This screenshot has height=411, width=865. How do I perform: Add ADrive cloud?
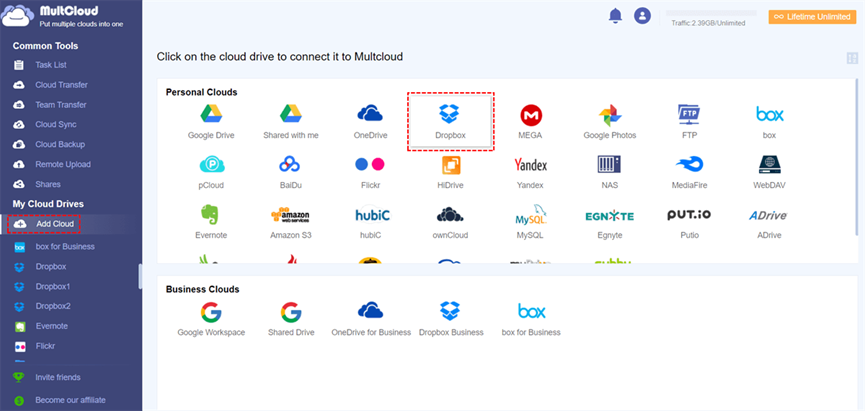pyautogui.click(x=768, y=222)
